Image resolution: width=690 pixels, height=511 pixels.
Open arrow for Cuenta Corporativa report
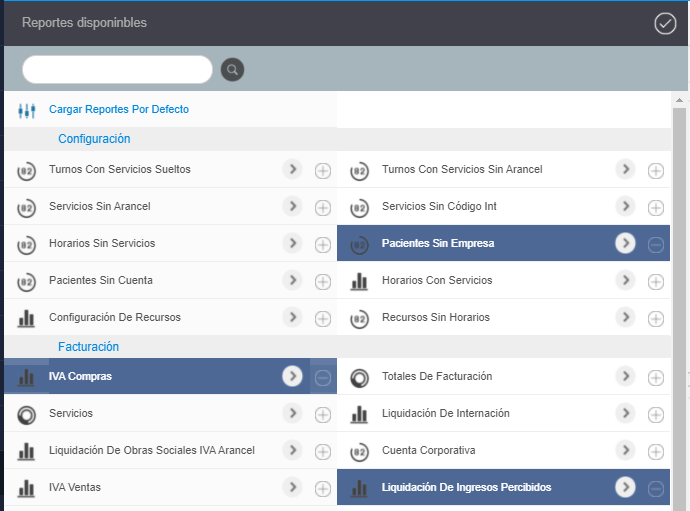[x=625, y=450]
